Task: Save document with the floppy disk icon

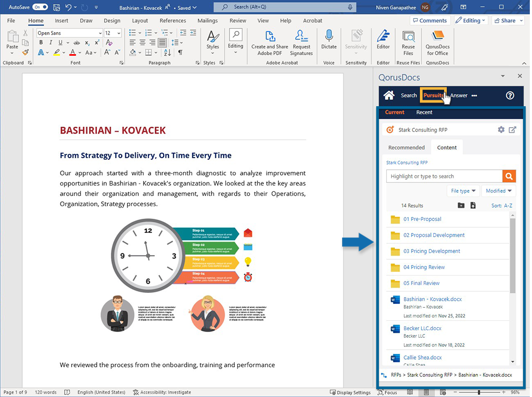Action: pos(56,7)
